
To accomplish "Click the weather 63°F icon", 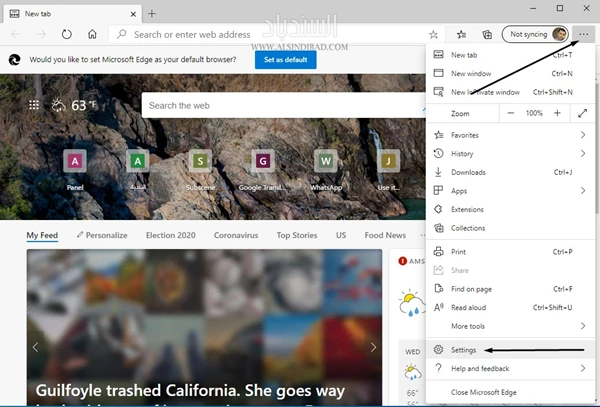I will coord(73,105).
